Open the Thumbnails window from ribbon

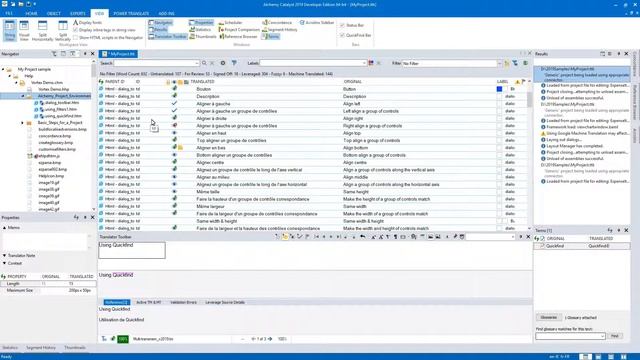[x=203, y=36]
